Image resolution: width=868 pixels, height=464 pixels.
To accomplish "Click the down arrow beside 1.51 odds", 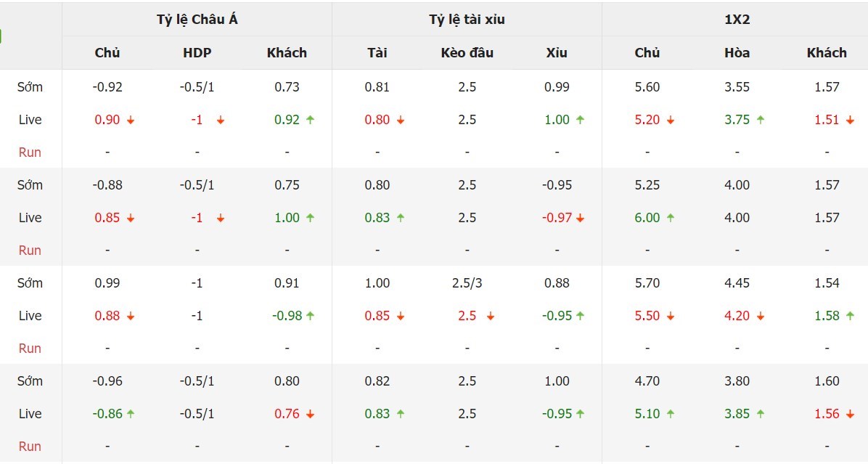I will coord(851,121).
